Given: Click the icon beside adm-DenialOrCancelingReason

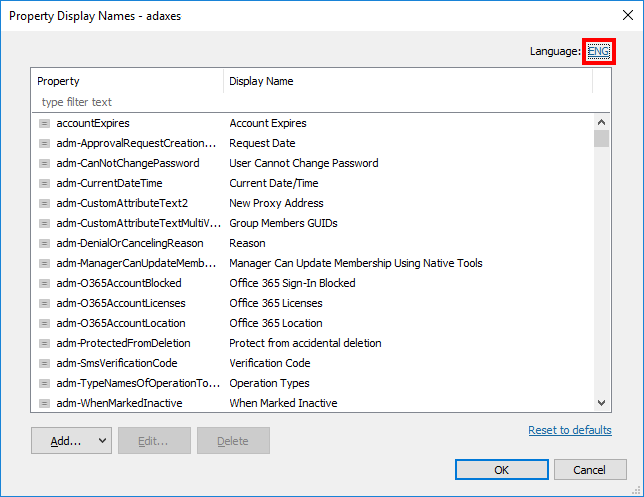Looking at the screenshot, I should 44,243.
